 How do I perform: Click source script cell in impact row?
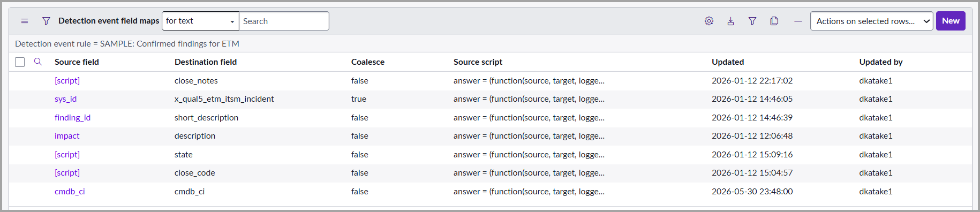[x=529, y=136]
